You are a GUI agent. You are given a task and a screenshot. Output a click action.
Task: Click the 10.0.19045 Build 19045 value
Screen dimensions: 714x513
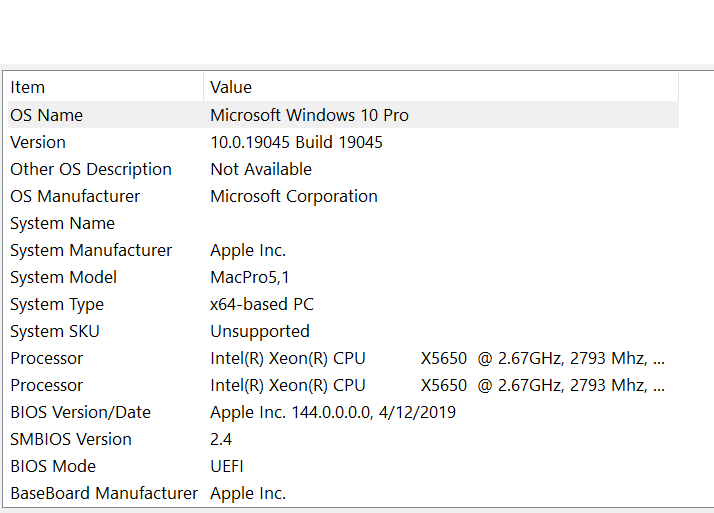[x=296, y=142]
